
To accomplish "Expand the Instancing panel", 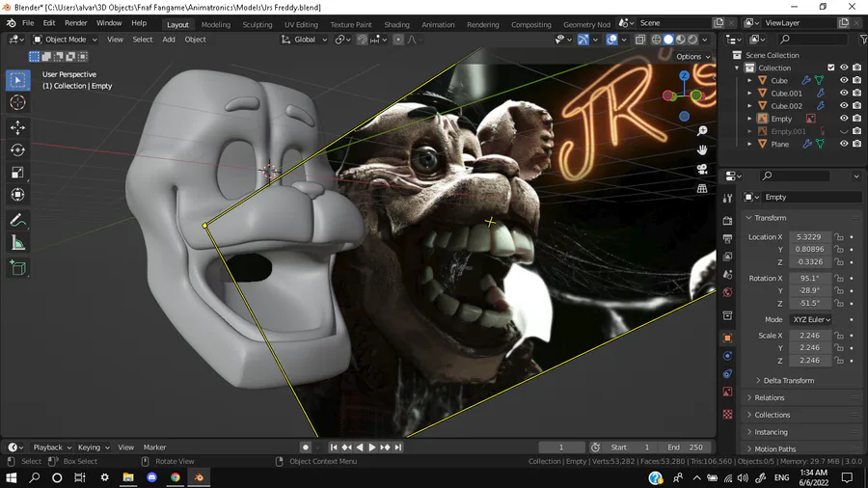I will pyautogui.click(x=770, y=432).
